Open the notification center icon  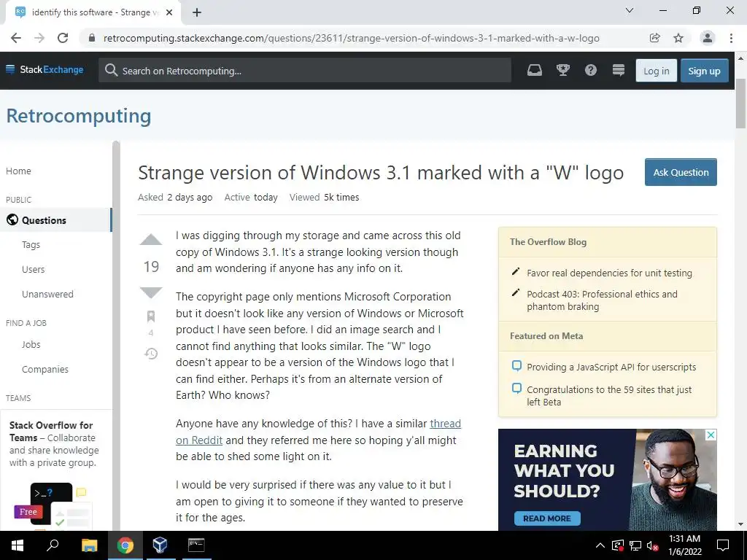(723, 545)
